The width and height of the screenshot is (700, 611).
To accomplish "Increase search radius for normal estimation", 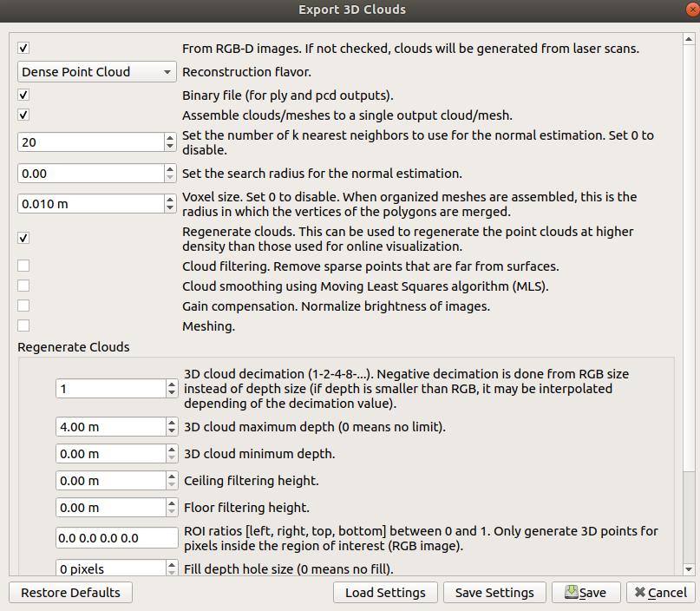I will click(170, 169).
